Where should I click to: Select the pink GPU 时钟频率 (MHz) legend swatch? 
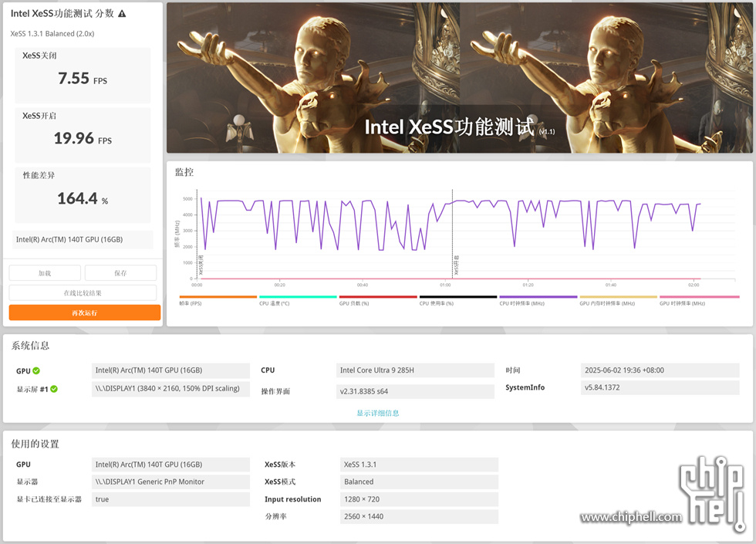point(699,297)
